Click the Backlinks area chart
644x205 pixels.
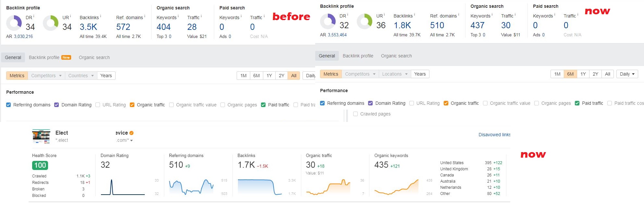pyautogui.click(x=260, y=187)
